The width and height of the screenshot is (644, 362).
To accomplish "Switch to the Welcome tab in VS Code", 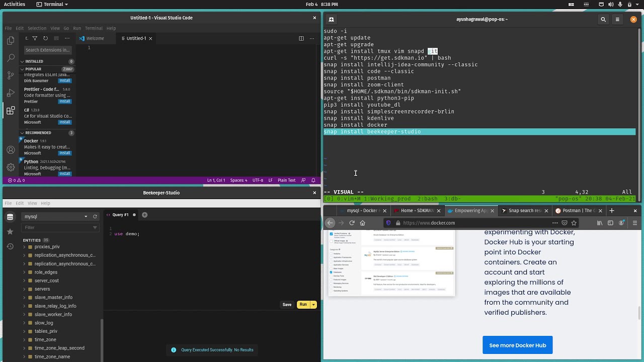I will point(95,38).
